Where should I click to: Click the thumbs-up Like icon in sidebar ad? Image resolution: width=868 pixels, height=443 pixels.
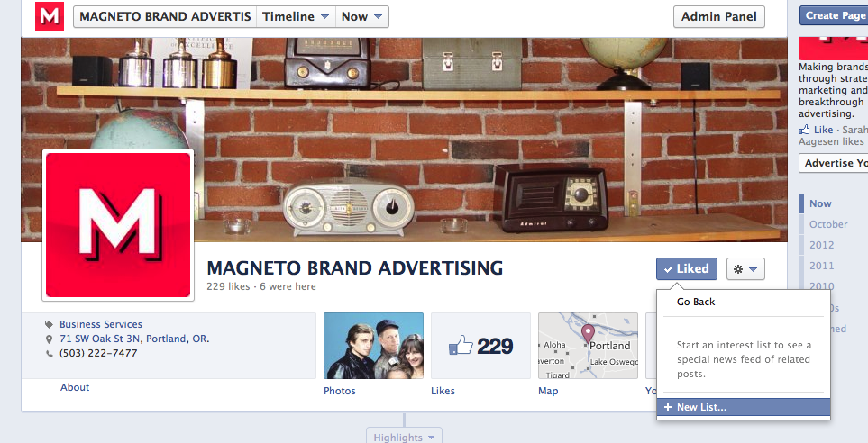coord(804,130)
